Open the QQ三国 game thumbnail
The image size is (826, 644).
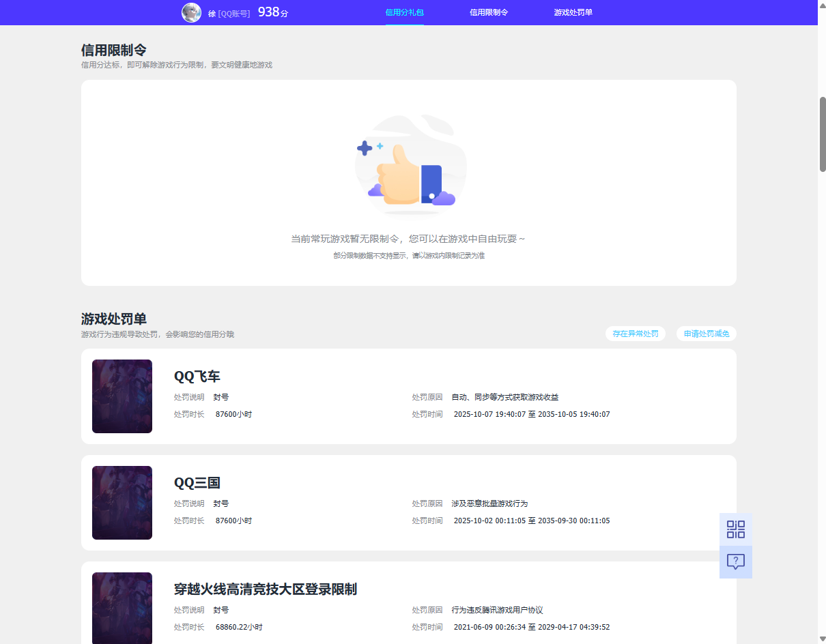122,503
